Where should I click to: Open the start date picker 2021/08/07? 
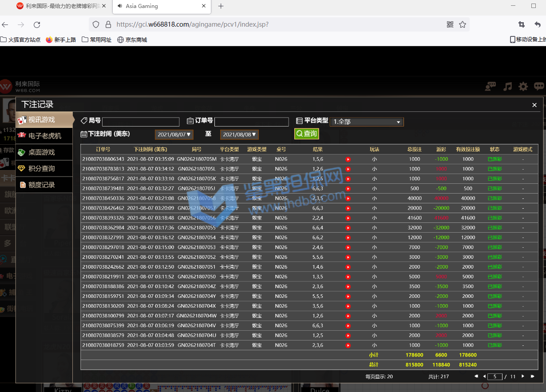tap(174, 135)
